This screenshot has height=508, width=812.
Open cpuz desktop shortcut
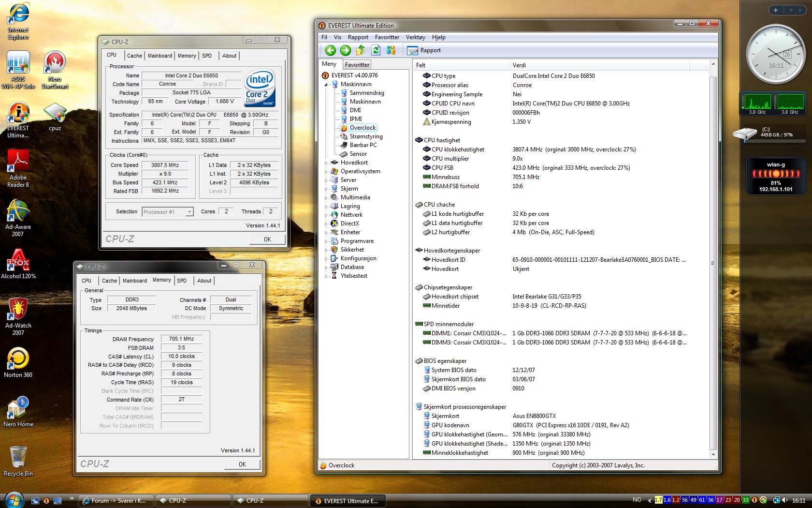[x=55, y=117]
